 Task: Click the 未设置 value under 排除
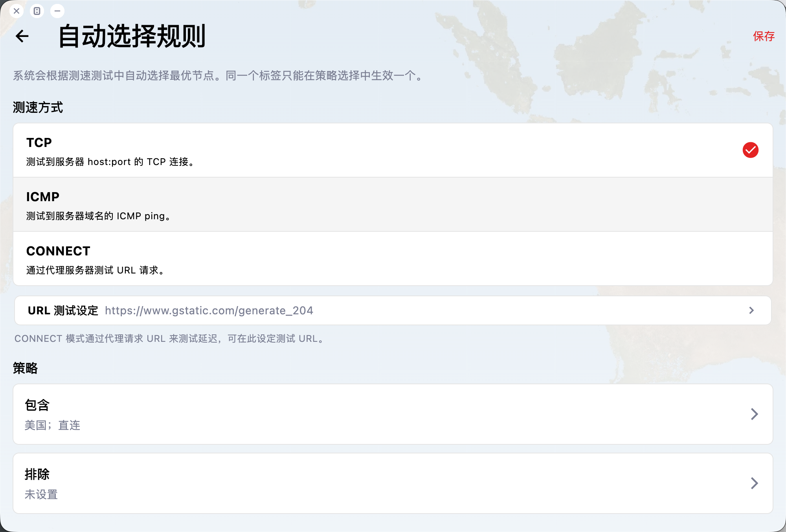(x=41, y=494)
